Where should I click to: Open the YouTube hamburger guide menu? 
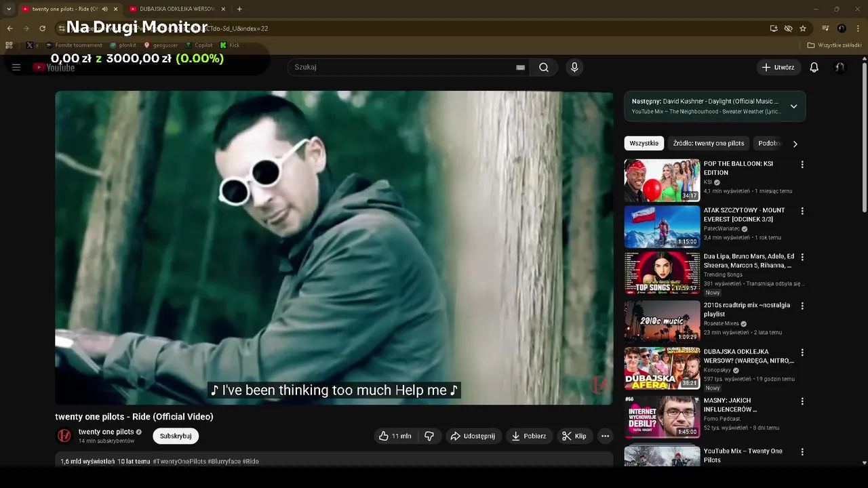coord(16,67)
